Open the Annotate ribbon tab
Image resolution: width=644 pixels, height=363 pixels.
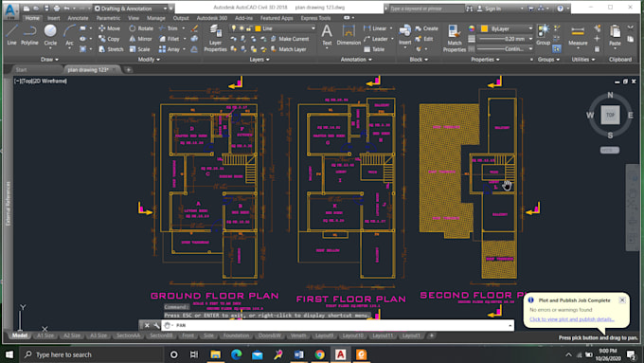(x=78, y=18)
